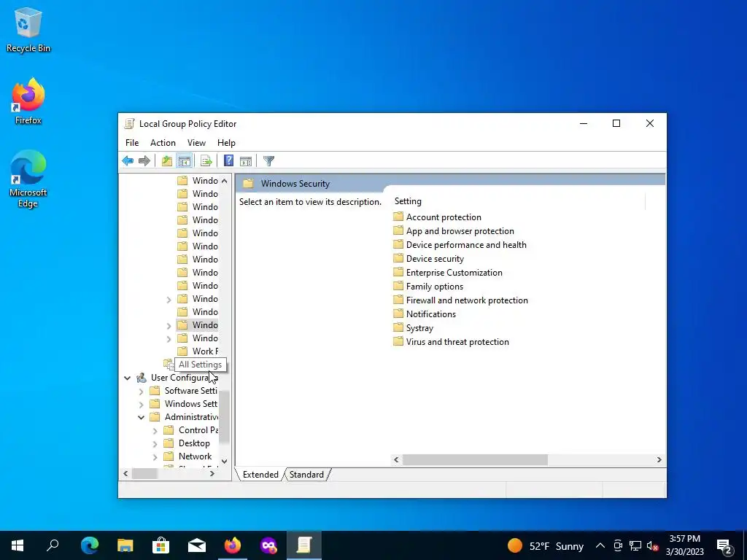Image resolution: width=747 pixels, height=560 pixels.
Task: Open Recycle Bin desktop icon
Action: [x=28, y=29]
